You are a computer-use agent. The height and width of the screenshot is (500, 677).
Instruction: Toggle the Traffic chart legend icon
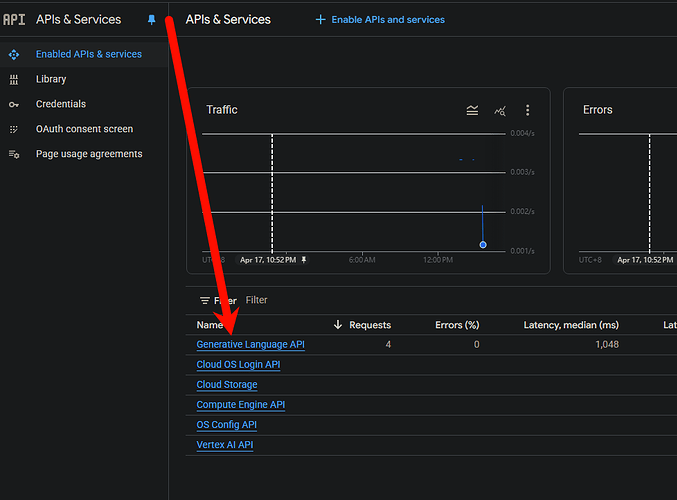tap(472, 111)
